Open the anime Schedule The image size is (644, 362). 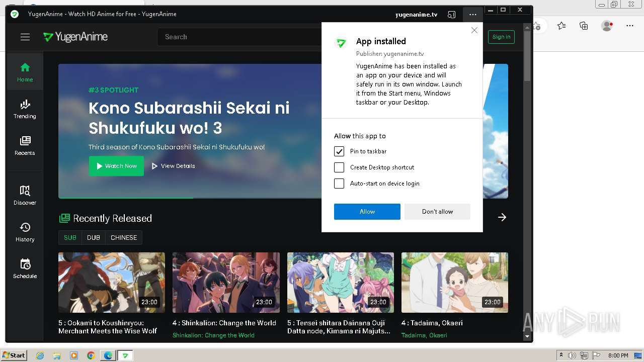point(25,269)
